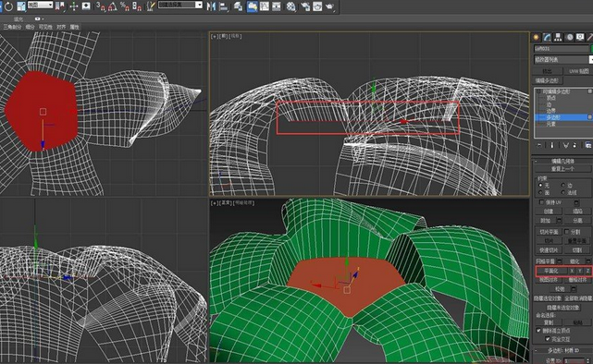Screen dimensions: 593x364
Task: Activate Select and Manipulate tool
Action: 73,6
